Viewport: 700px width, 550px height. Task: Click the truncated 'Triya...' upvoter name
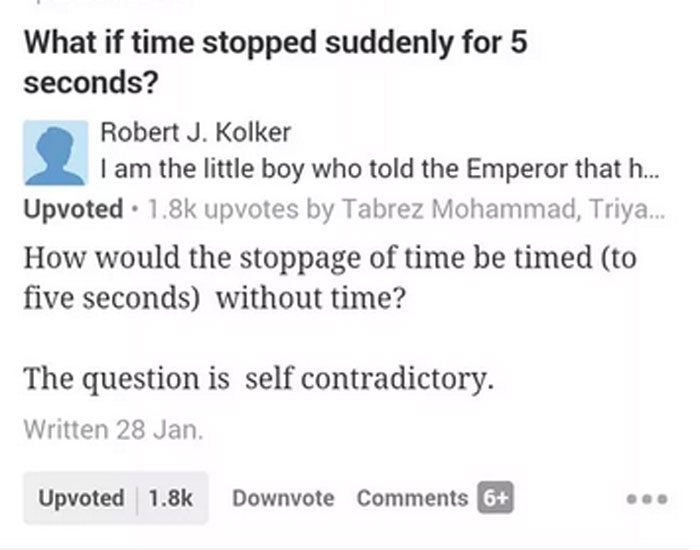point(627,209)
